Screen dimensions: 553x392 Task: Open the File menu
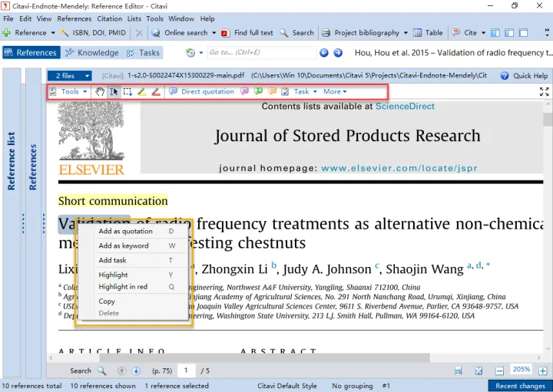pos(8,18)
